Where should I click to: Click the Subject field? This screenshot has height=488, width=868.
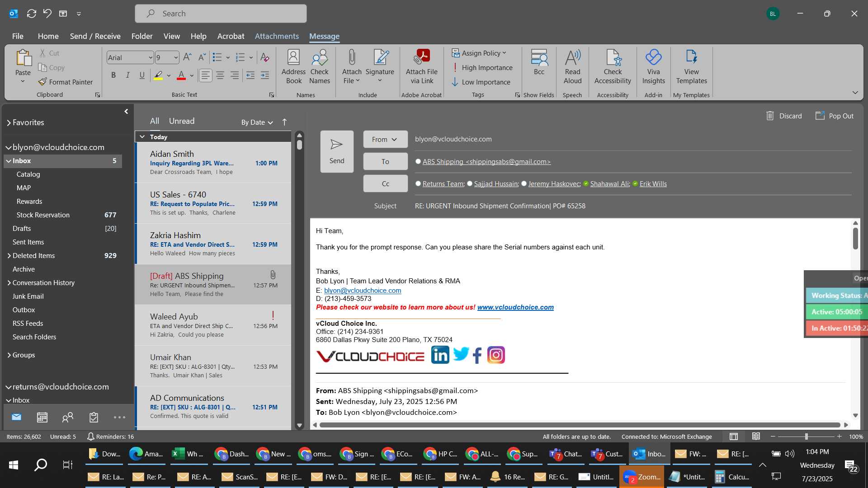[633, 206]
